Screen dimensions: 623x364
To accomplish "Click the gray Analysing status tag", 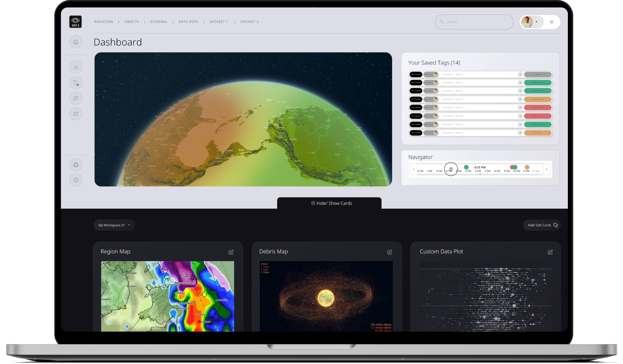I will (538, 74).
